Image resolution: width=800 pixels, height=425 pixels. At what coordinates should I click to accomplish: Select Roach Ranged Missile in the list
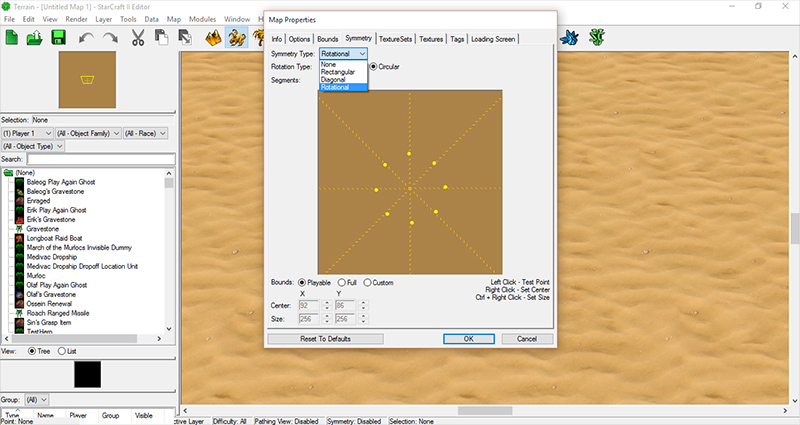[x=58, y=313]
